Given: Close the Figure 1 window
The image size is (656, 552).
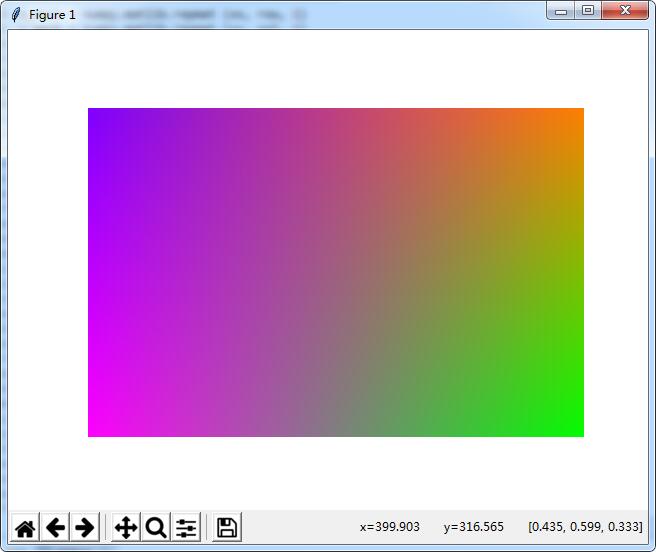Looking at the screenshot, I should pyautogui.click(x=625, y=10).
